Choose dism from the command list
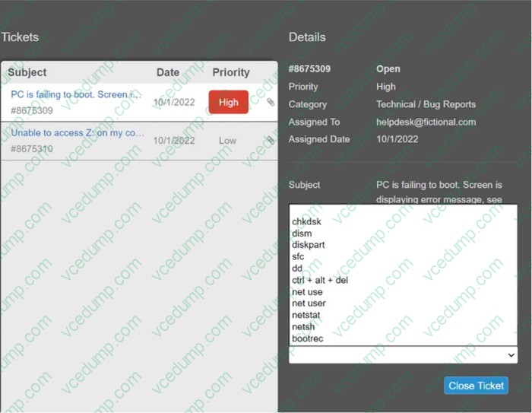This screenshot has width=532, height=413. tap(302, 234)
